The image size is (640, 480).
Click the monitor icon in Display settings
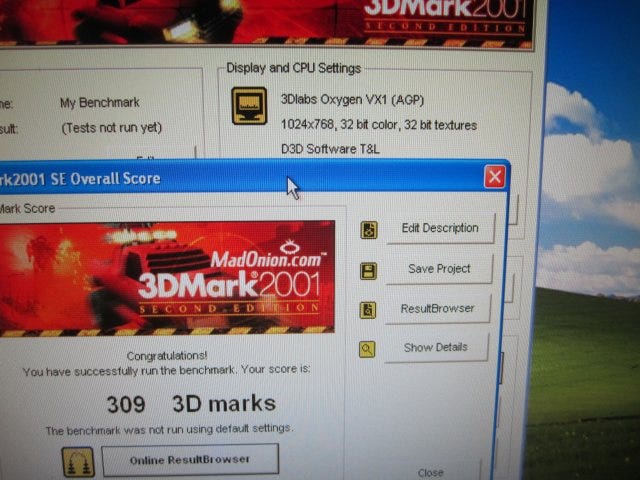click(x=249, y=106)
